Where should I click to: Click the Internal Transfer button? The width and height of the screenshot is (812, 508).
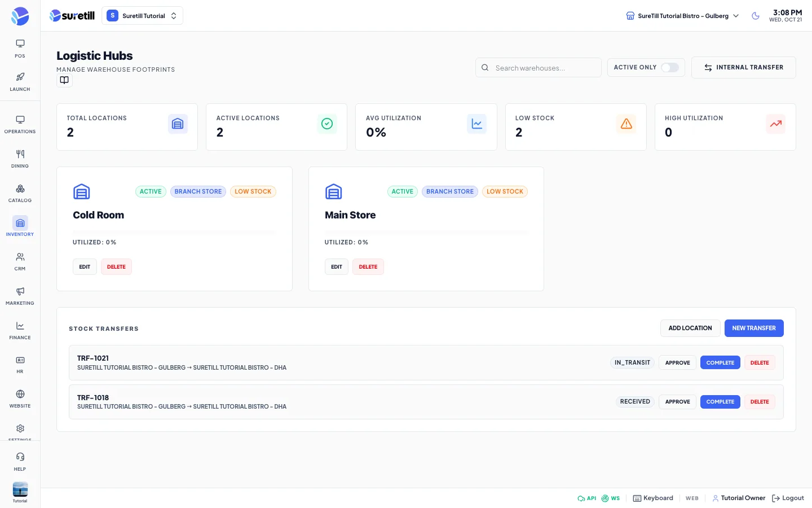point(743,68)
